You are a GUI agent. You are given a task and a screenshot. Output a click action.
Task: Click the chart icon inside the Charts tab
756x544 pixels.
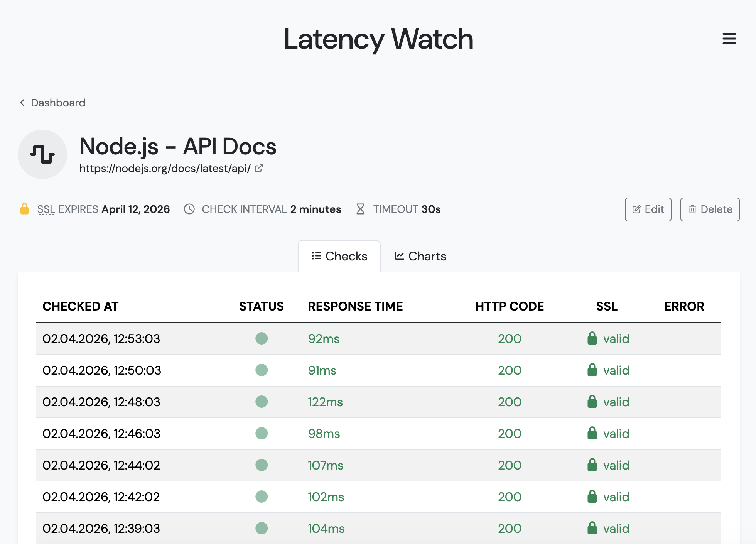pyautogui.click(x=400, y=256)
